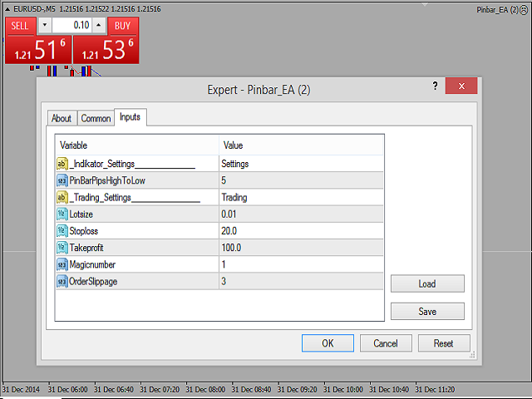The image size is (532, 399).
Task: Click the help question mark icon
Action: coord(435,86)
